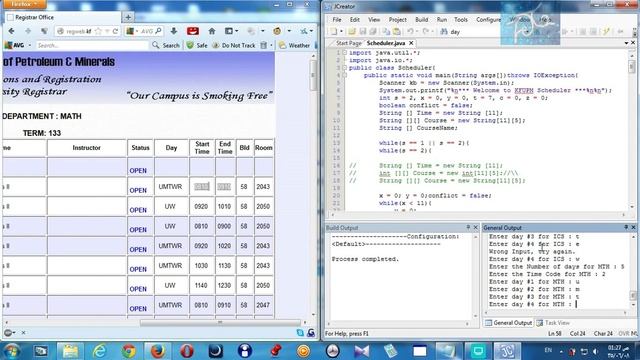The image size is (640, 360).
Task: Click Do Not Track button
Action: [233, 45]
